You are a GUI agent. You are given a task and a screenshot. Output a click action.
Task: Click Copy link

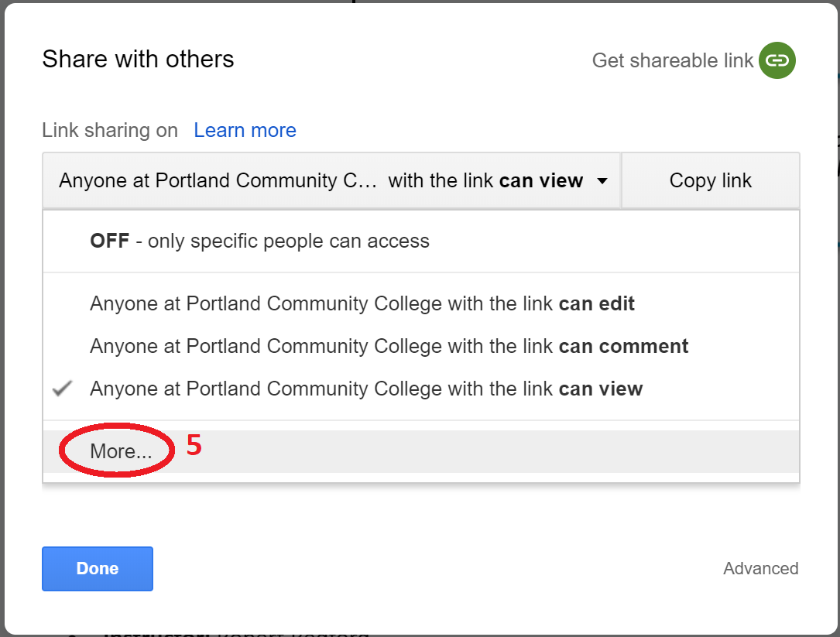coord(709,180)
